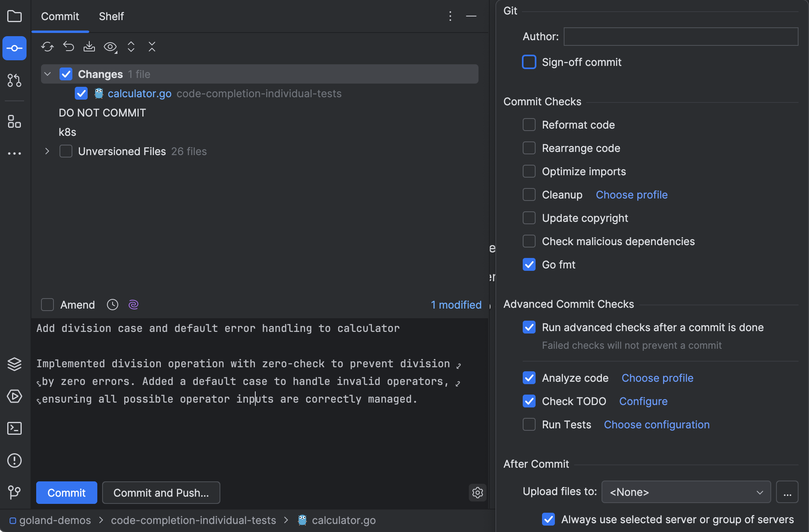809x532 pixels.
Task: Open commit panel settings with gear icon
Action: coord(477,493)
